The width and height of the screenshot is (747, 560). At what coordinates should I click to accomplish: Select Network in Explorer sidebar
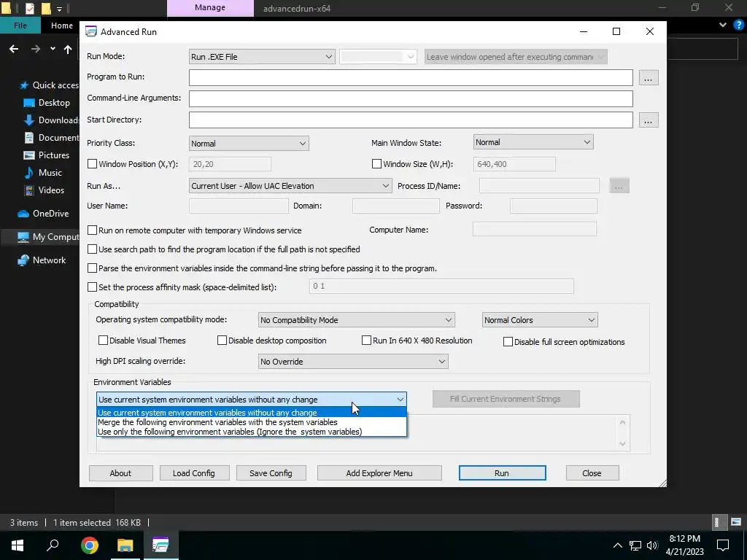pos(42,260)
